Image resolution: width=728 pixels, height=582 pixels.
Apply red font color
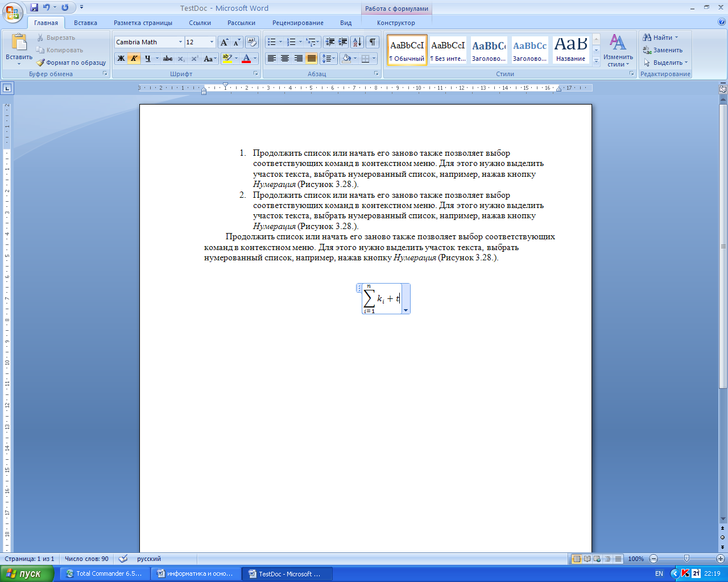246,59
